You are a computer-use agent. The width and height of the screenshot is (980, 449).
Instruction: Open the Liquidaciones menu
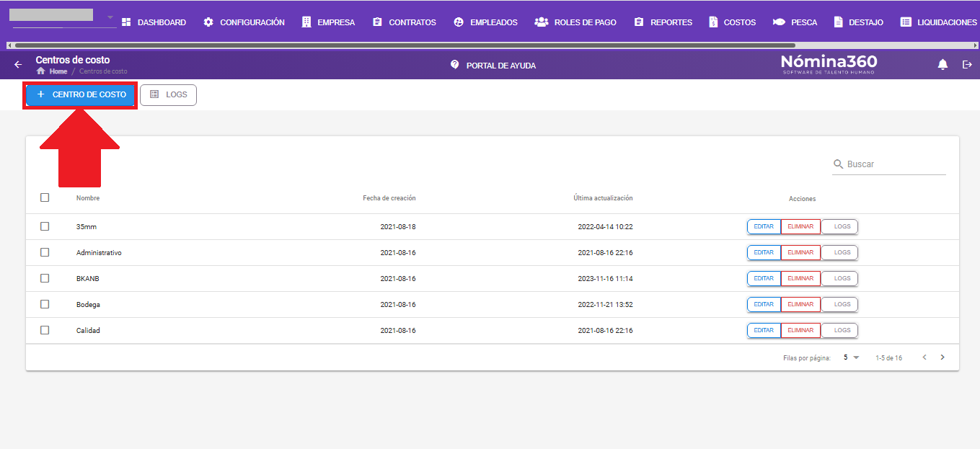click(x=939, y=22)
